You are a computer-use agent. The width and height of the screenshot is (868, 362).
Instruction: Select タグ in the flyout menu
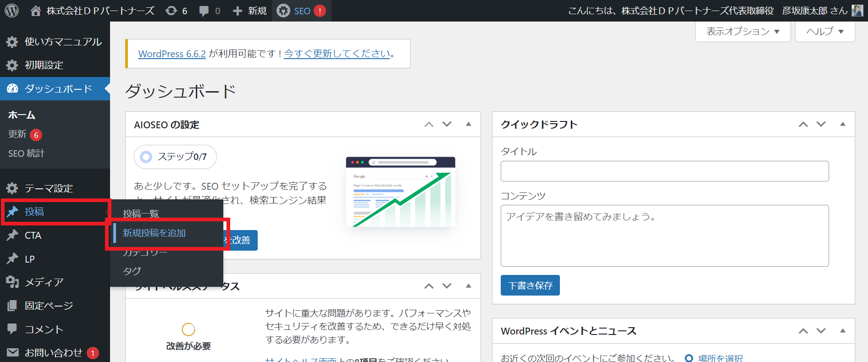pos(132,271)
